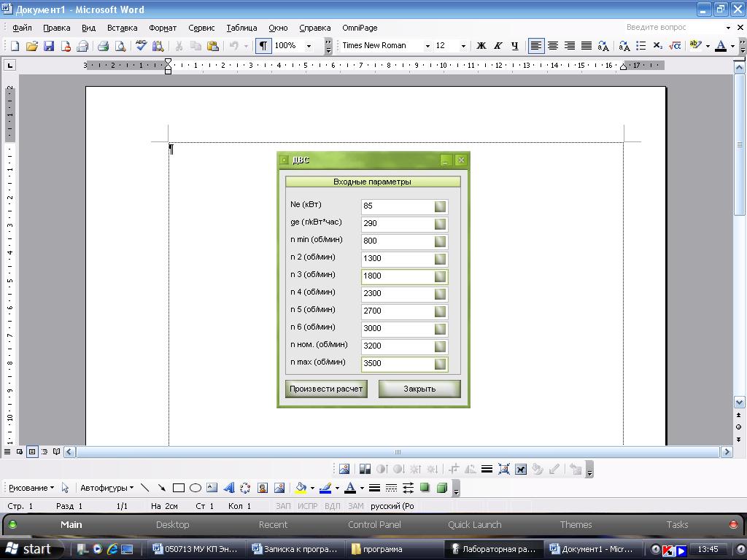Open the Файл menu
The image size is (747, 560).
point(22,28)
